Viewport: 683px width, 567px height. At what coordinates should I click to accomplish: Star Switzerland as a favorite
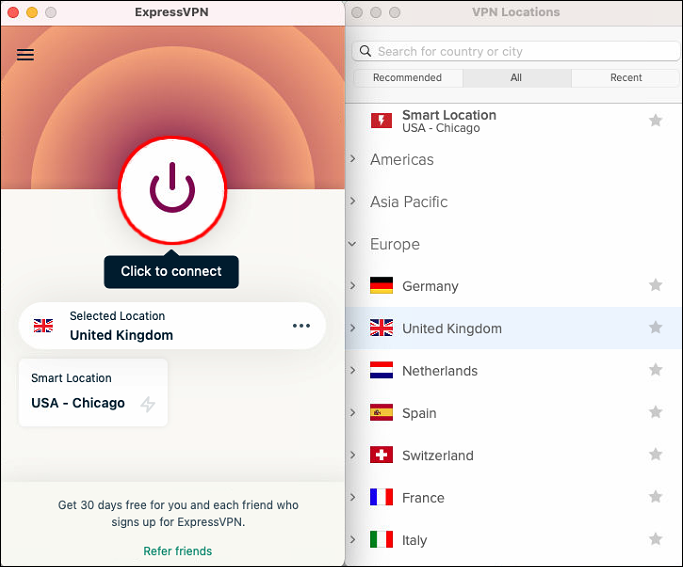pyautogui.click(x=656, y=455)
